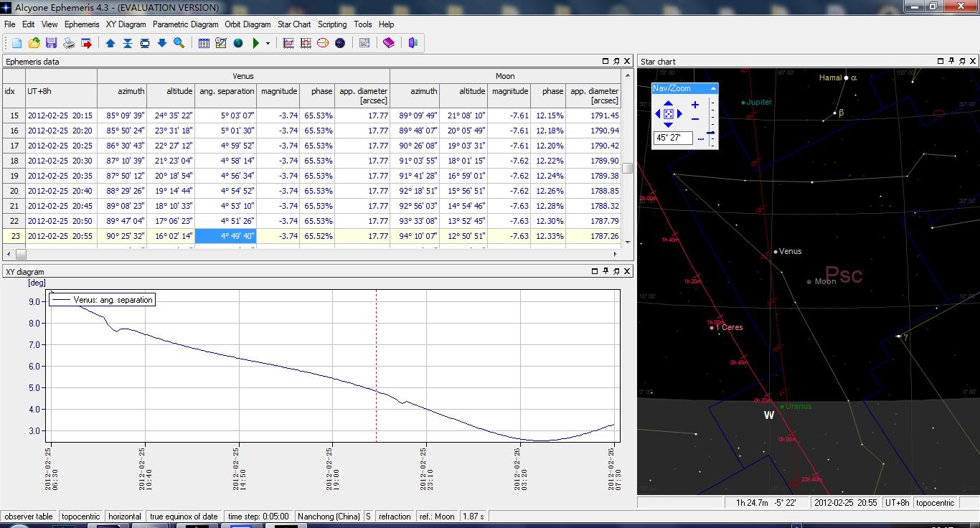
Task: Toggle pin on Star chart panel
Action: click(x=951, y=61)
